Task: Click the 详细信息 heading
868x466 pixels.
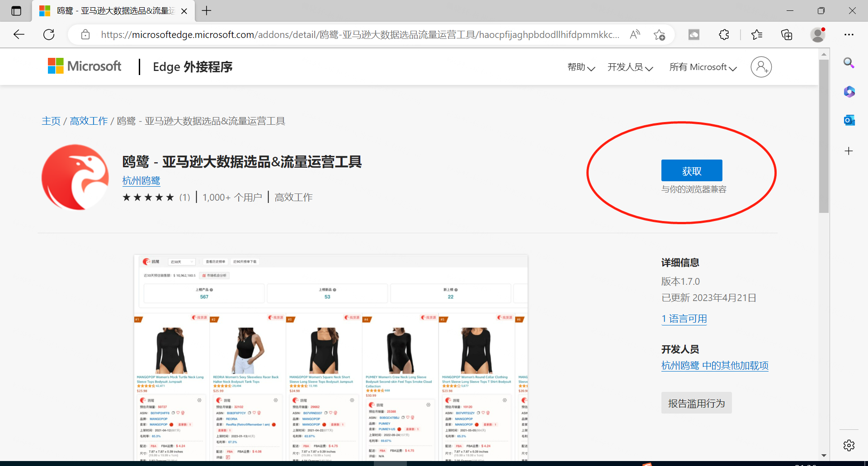Action: point(680,263)
